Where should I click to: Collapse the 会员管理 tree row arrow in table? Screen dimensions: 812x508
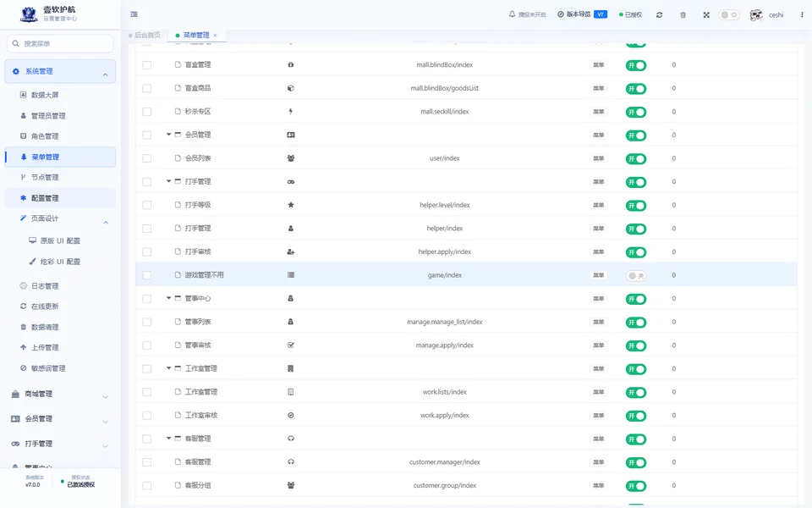(x=168, y=135)
